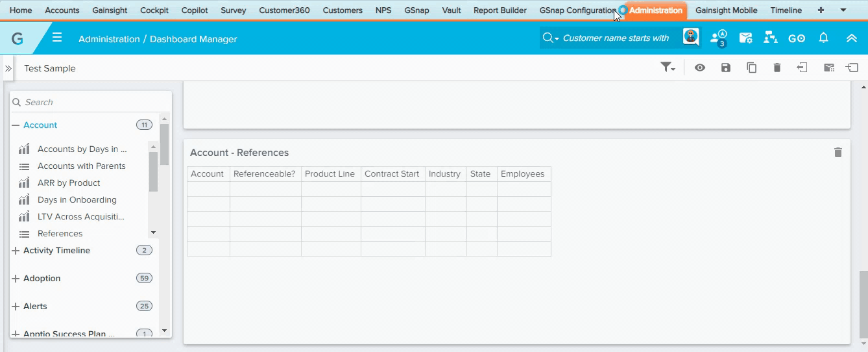The width and height of the screenshot is (868, 352).
Task: Add a new tab with plus icon
Action: (821, 10)
